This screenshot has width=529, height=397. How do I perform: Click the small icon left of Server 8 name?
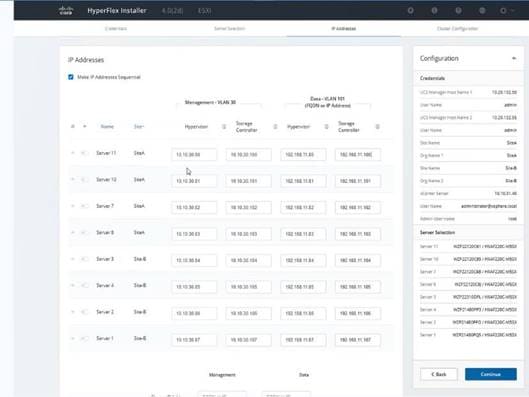click(84, 232)
